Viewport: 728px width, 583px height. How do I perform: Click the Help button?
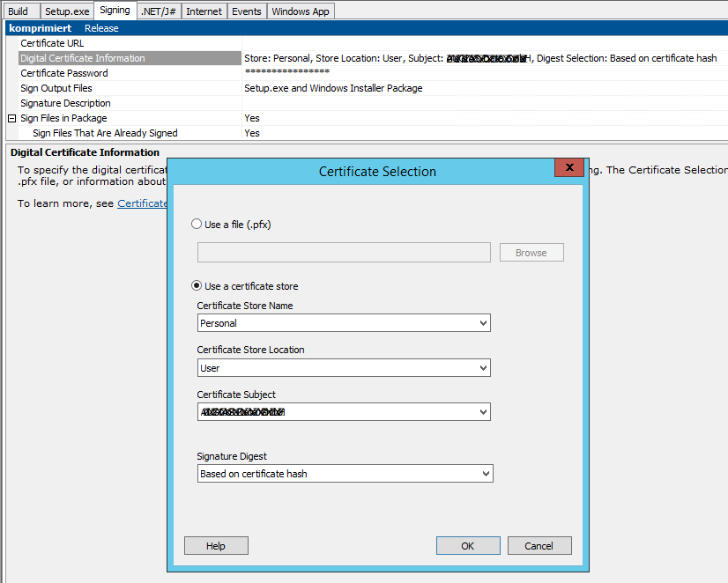coord(216,546)
